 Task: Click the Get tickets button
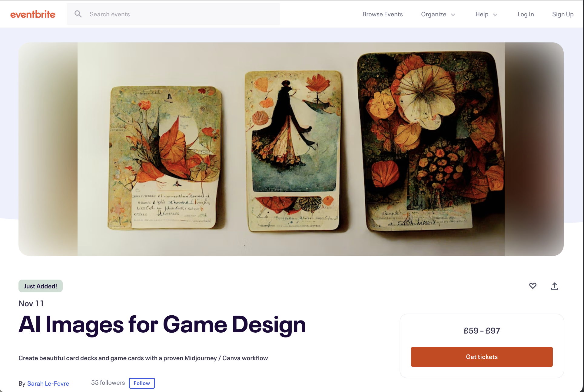pos(482,357)
